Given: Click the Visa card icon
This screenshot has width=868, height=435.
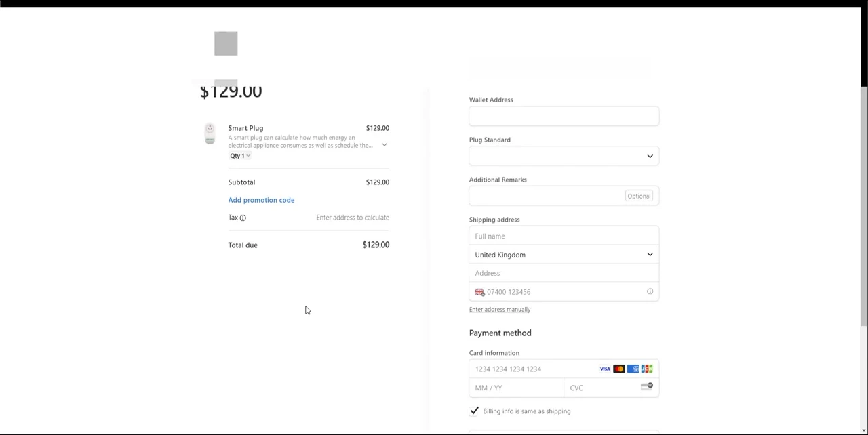Looking at the screenshot, I should click(605, 369).
